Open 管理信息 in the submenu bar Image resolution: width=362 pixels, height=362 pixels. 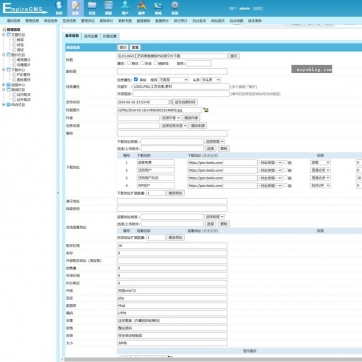pyautogui.click(x=32, y=21)
